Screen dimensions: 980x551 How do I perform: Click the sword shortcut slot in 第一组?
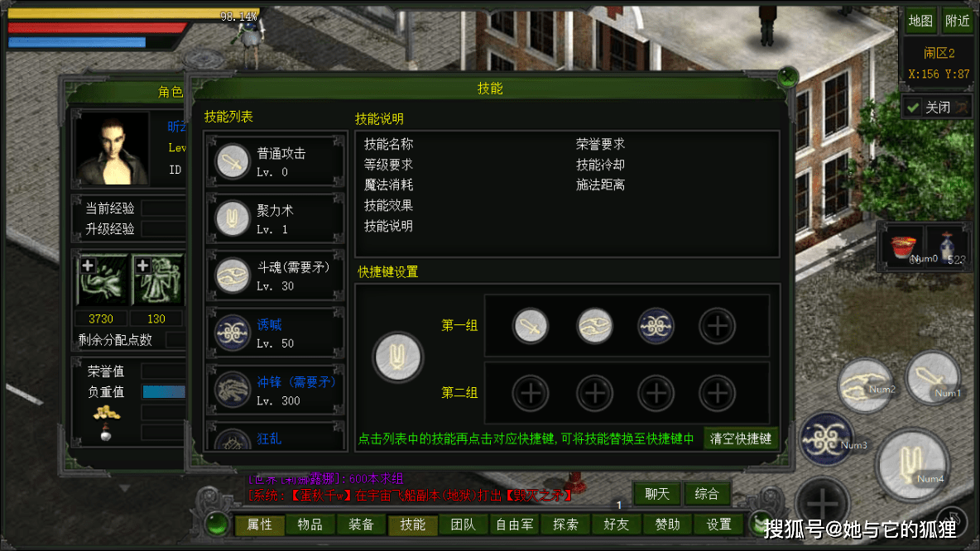[531, 326]
